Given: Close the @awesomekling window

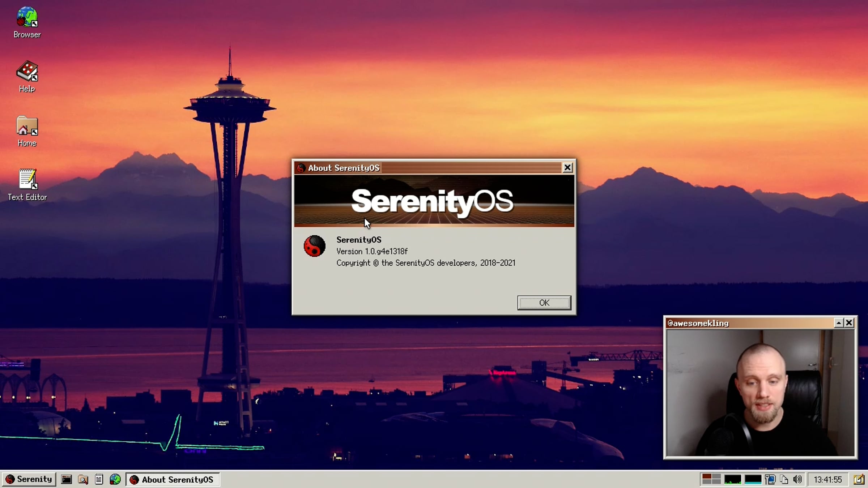Looking at the screenshot, I should pyautogui.click(x=849, y=323).
